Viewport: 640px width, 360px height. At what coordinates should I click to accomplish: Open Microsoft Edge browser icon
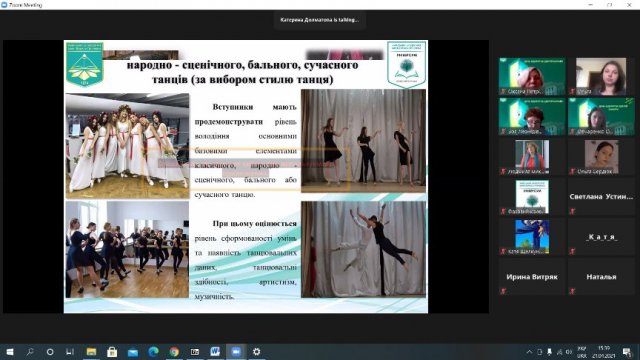click(153, 351)
